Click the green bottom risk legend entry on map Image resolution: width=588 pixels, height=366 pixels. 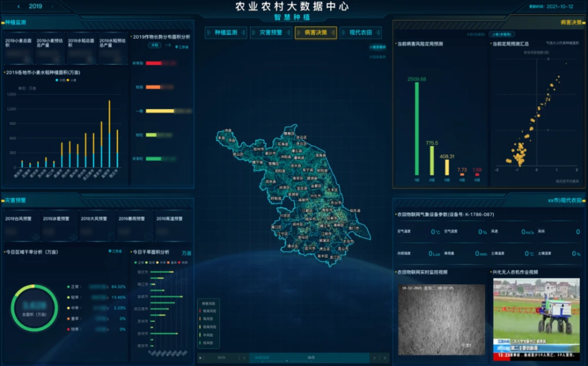tap(206, 343)
